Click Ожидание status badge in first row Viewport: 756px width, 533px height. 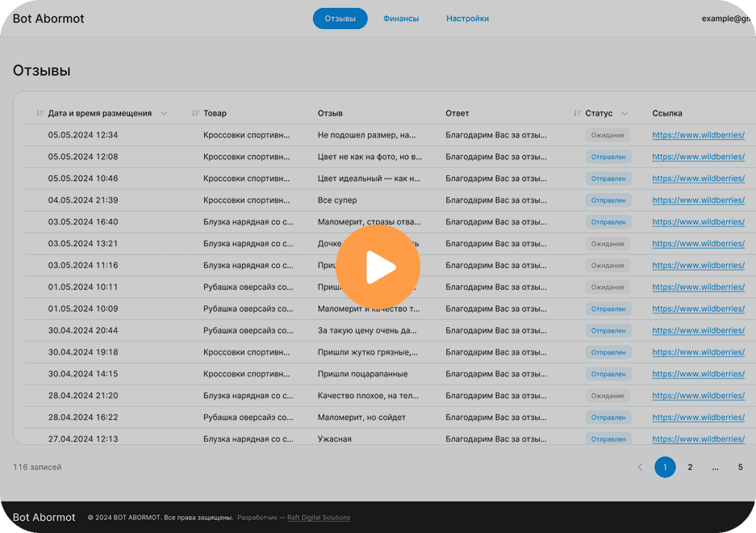pos(607,136)
